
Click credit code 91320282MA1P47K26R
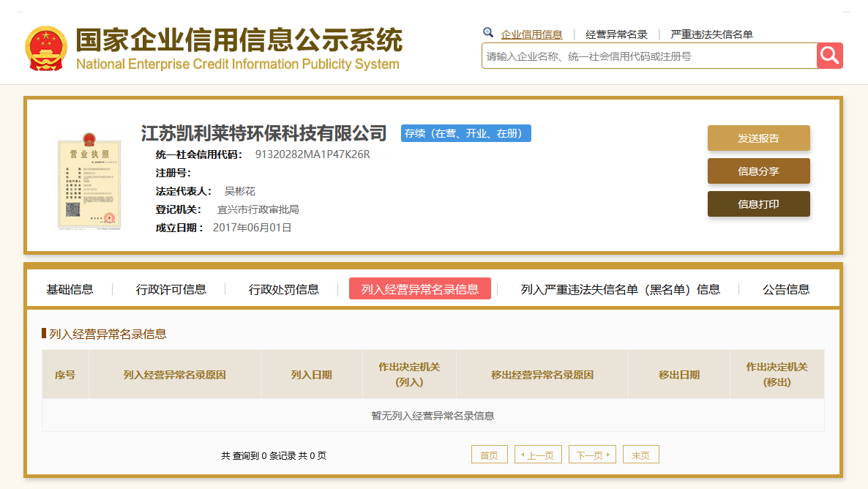(x=313, y=154)
